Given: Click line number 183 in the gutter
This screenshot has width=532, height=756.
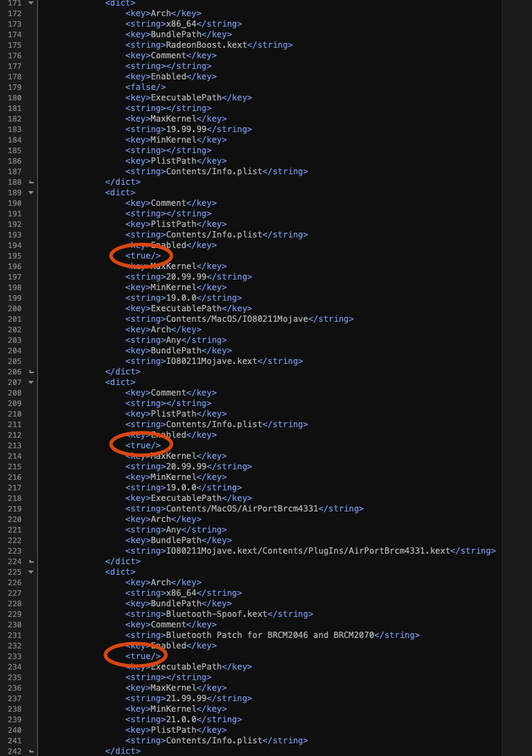Looking at the screenshot, I should click(15, 129).
